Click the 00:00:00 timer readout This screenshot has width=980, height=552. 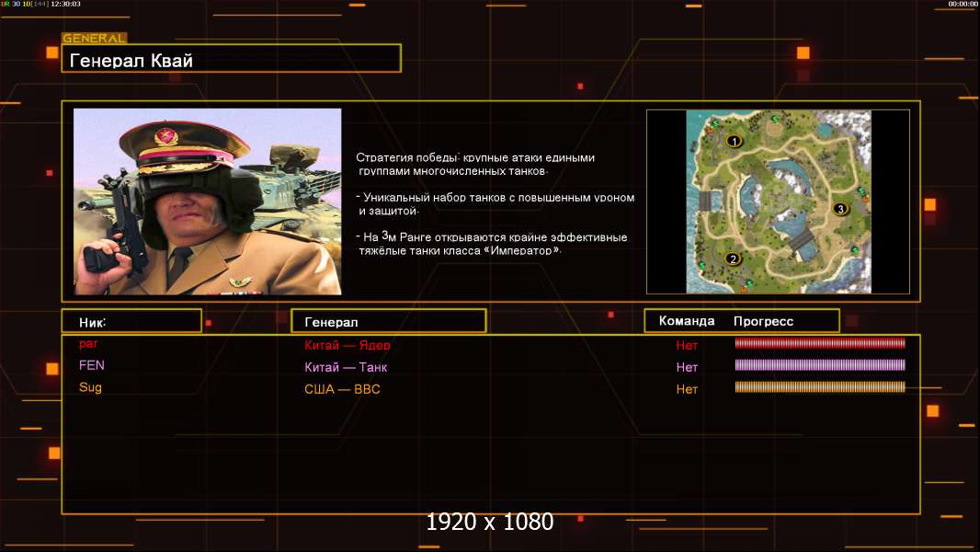coord(963,4)
